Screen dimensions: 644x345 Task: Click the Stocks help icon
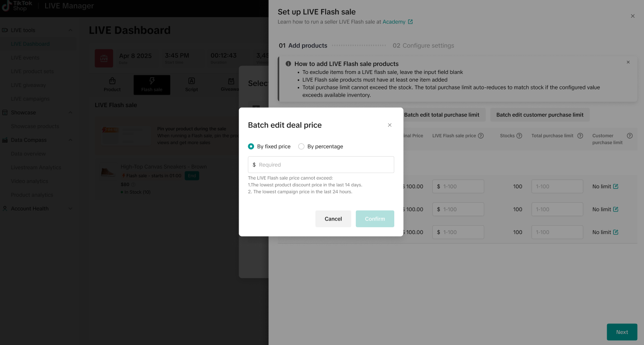coord(519,136)
